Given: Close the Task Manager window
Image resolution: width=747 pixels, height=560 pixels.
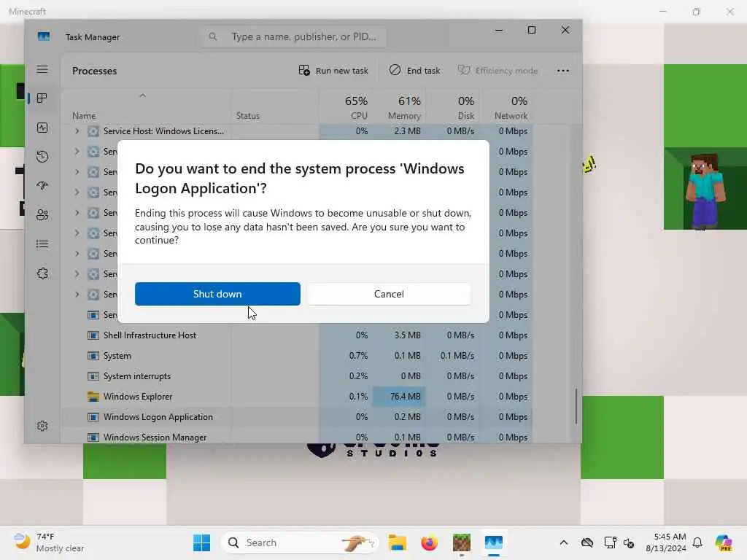Looking at the screenshot, I should pyautogui.click(x=565, y=31).
